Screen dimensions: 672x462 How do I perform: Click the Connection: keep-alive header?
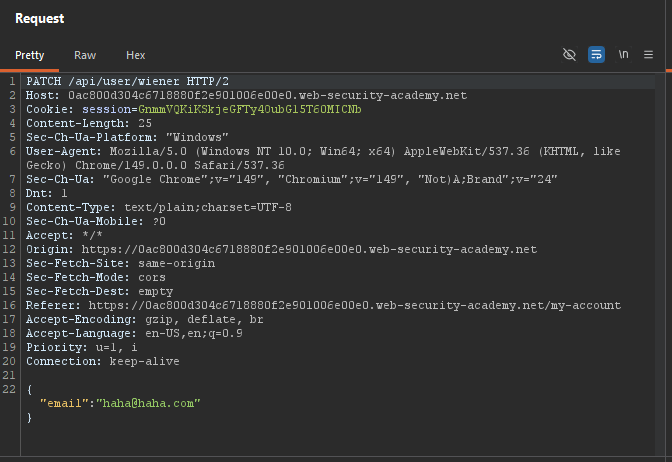click(102, 362)
